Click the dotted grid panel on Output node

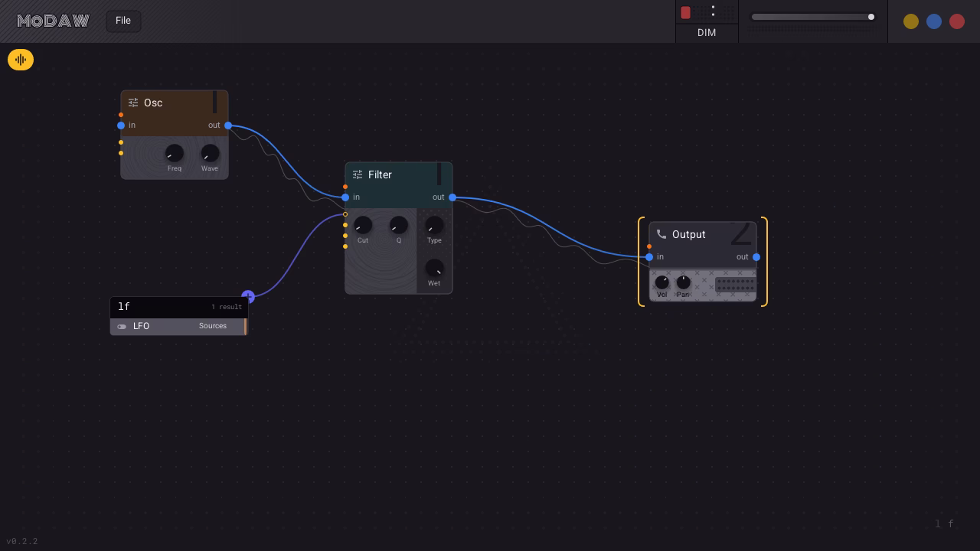click(735, 285)
